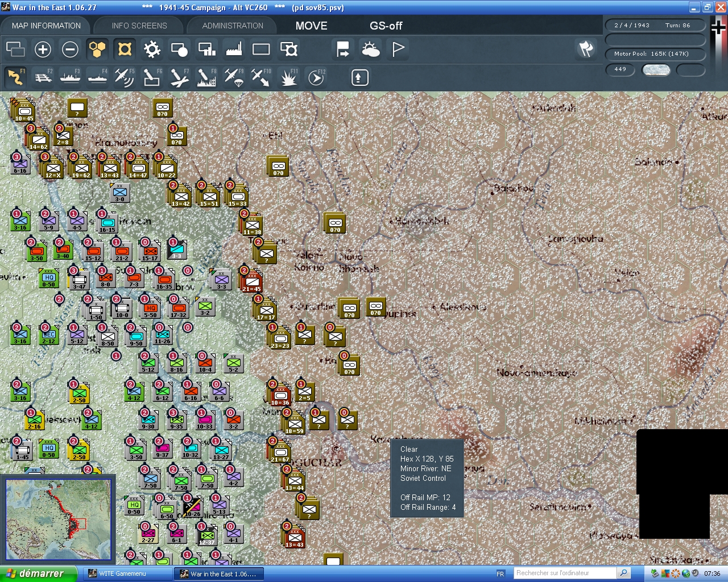728x582 pixels.
Task: Select the F2 rail mode
Action: 43,77
